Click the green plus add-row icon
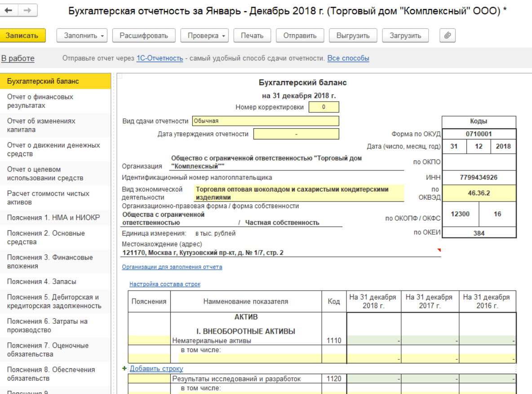 [x=125, y=368]
